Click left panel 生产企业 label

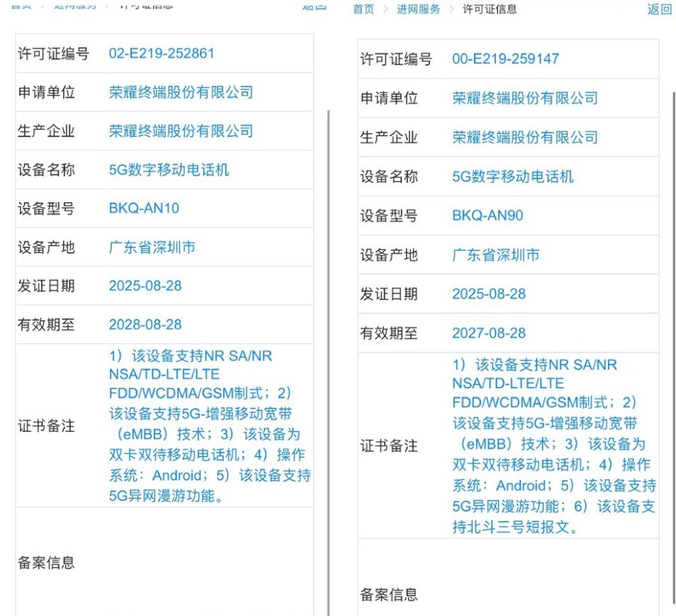point(46,131)
